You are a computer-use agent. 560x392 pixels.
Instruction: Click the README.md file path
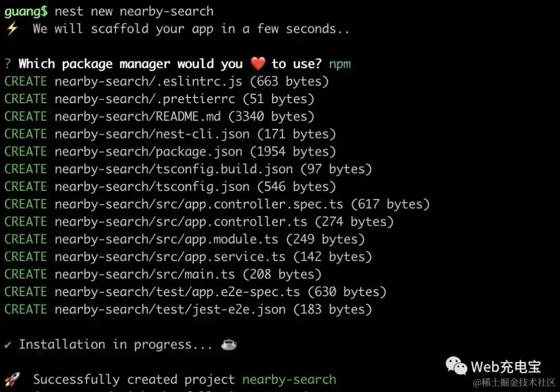(137, 116)
